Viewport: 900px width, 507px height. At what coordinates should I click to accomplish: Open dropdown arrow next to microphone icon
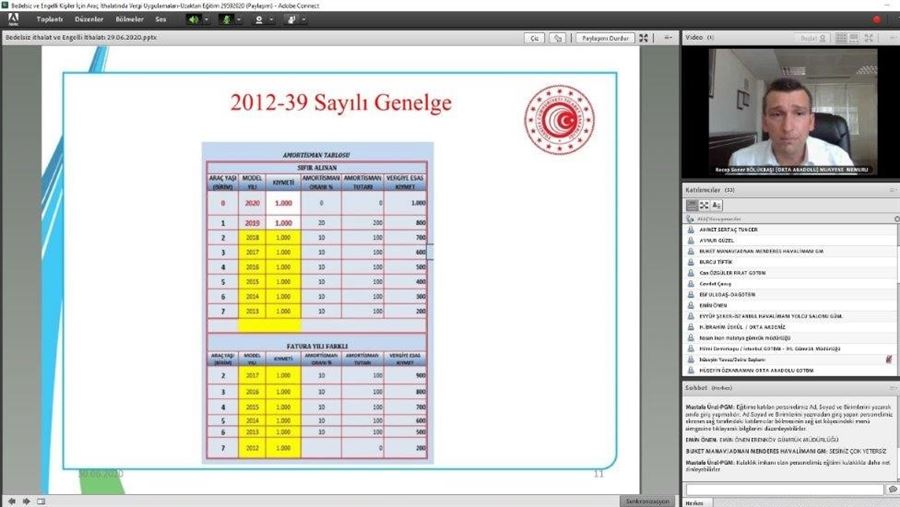click(239, 19)
